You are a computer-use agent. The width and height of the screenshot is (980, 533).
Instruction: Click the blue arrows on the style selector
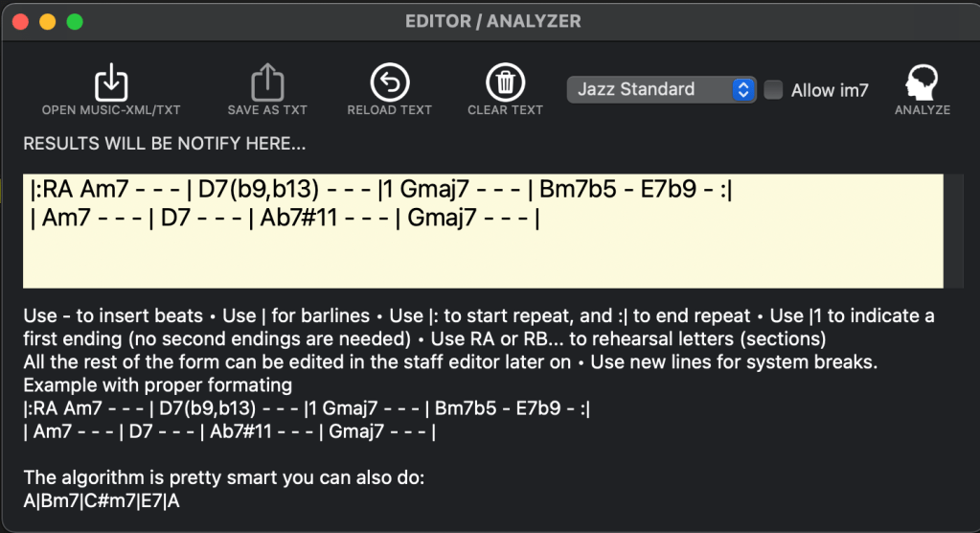click(x=743, y=90)
